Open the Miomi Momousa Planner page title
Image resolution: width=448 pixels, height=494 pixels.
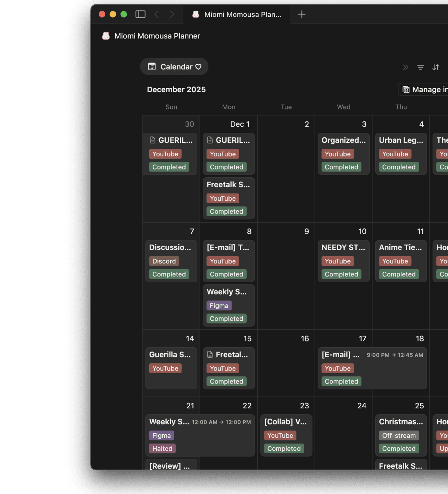coord(157,36)
